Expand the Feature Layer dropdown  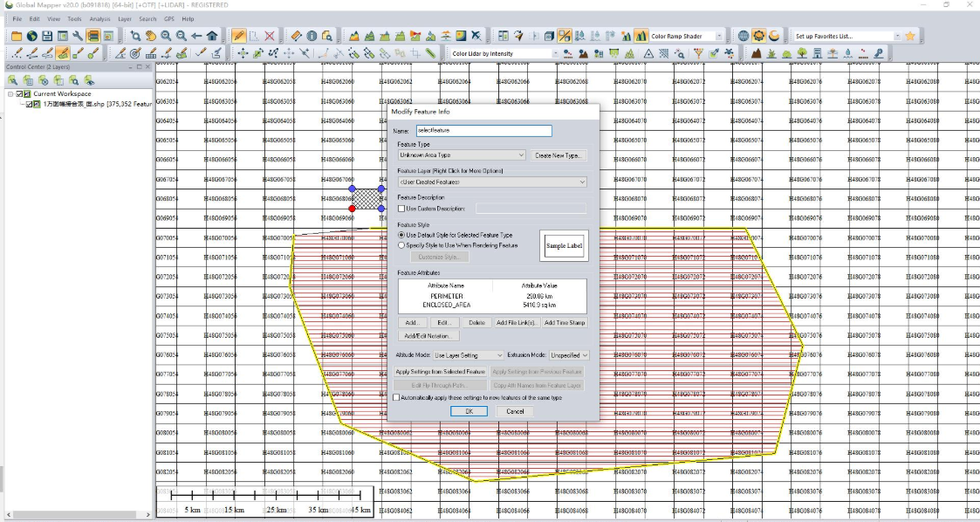coord(492,182)
